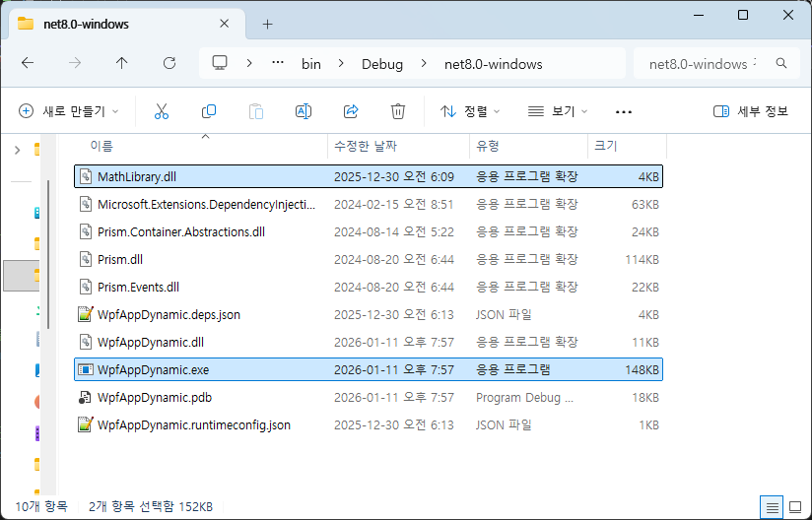The height and width of the screenshot is (520, 812).
Task: Click the Debug breadcrumb in address bar
Action: (x=382, y=64)
